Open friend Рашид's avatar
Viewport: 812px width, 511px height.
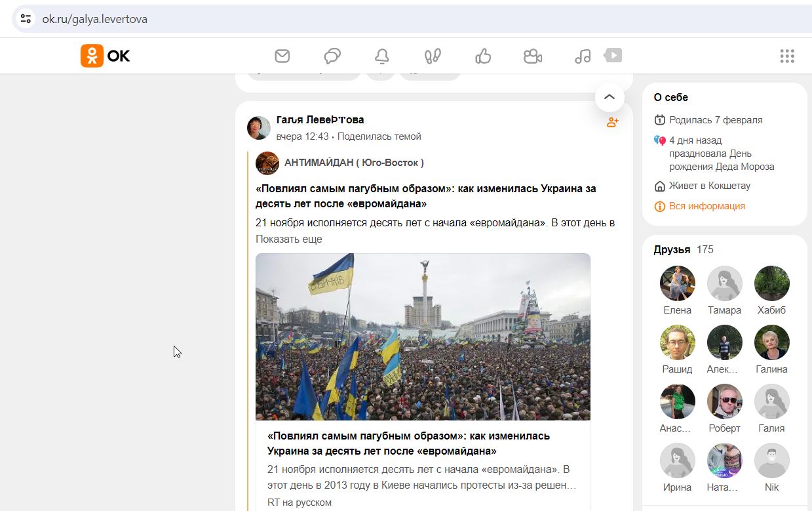click(x=678, y=342)
